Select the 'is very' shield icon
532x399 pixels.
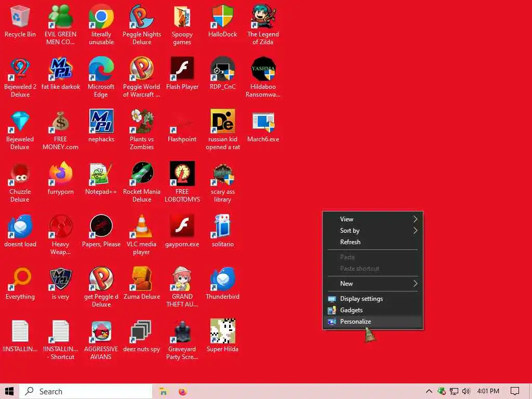tap(60, 278)
